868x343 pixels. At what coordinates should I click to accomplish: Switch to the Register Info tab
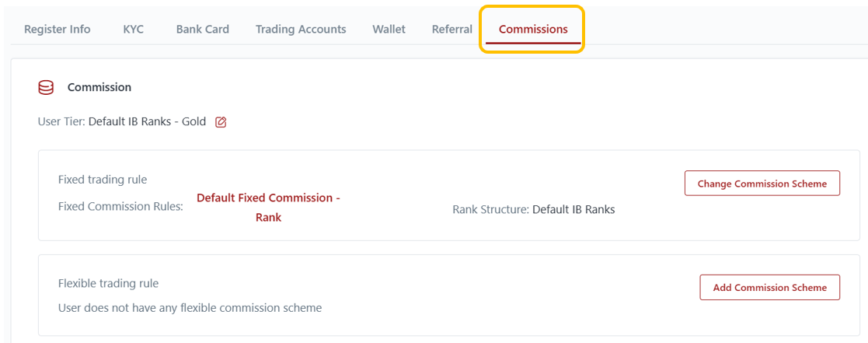pos(58,30)
